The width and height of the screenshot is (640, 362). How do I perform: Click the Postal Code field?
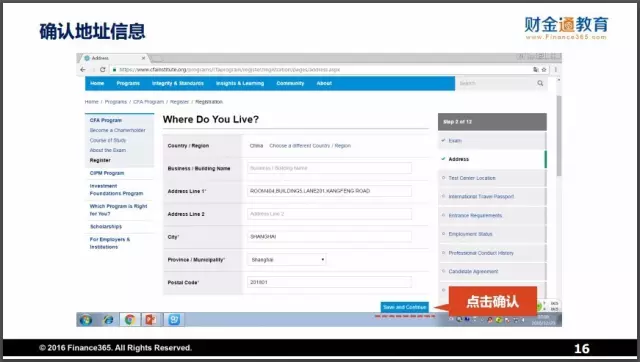(x=329, y=282)
